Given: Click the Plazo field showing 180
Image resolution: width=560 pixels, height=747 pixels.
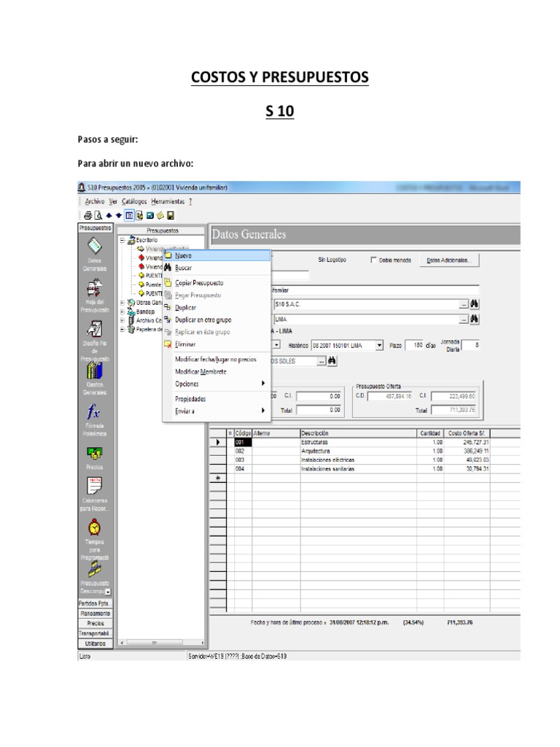Looking at the screenshot, I should click(414, 345).
